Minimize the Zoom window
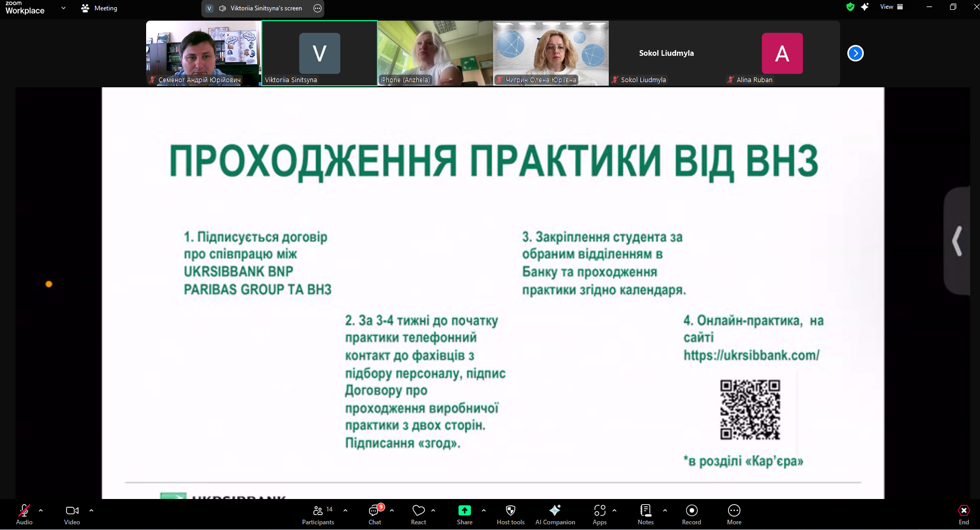Image resolution: width=980 pixels, height=530 pixels. point(929,7)
